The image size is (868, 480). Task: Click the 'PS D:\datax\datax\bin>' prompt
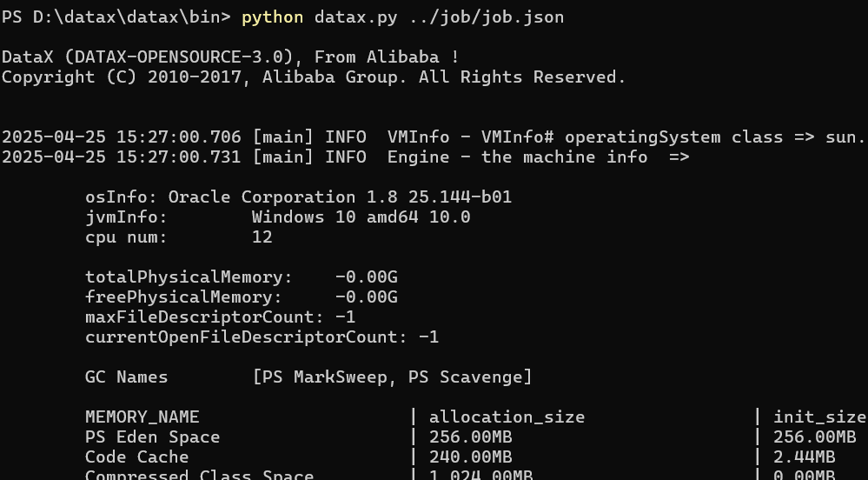tap(116, 17)
